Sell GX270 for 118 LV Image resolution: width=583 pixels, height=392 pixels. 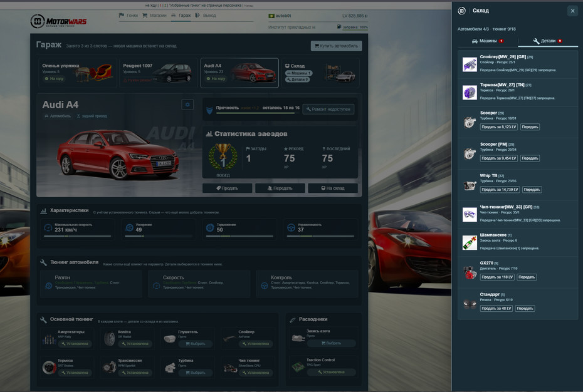tap(497, 277)
